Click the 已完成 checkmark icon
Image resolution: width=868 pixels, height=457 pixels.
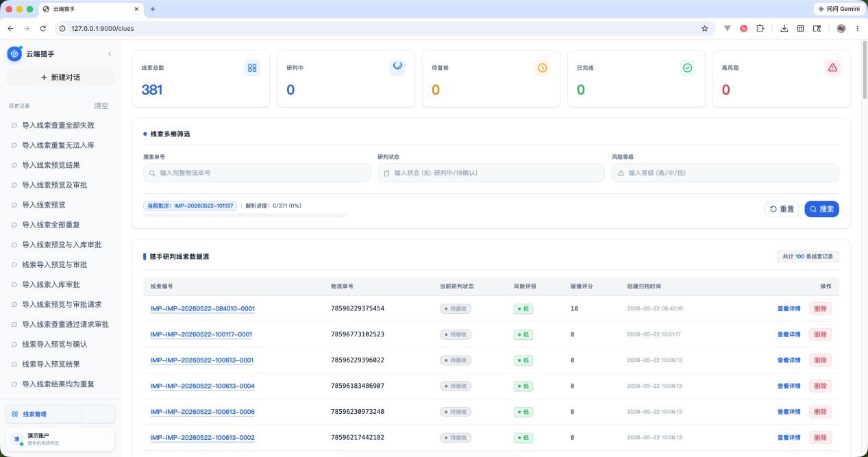[x=688, y=68]
